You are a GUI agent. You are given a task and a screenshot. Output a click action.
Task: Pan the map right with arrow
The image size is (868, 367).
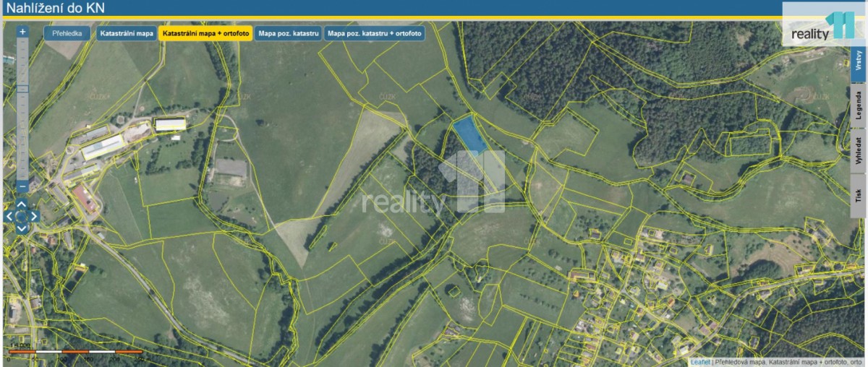(34, 216)
